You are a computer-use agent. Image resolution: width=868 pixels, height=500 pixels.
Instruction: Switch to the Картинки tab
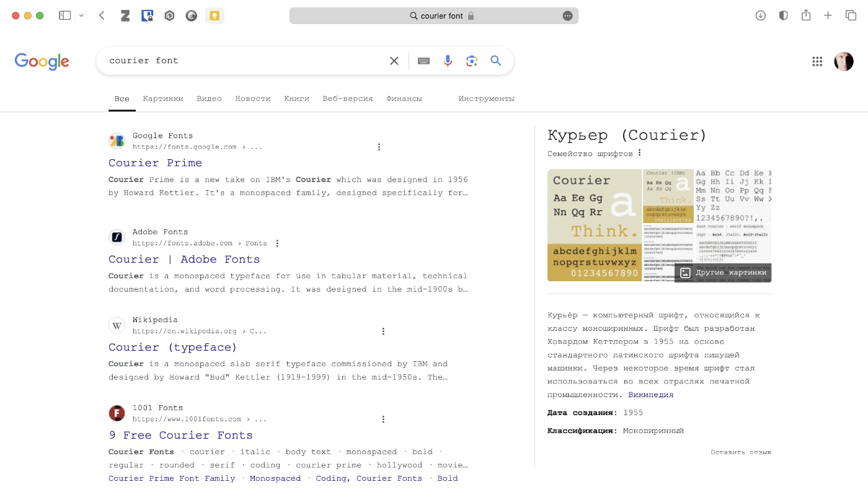pyautogui.click(x=163, y=99)
